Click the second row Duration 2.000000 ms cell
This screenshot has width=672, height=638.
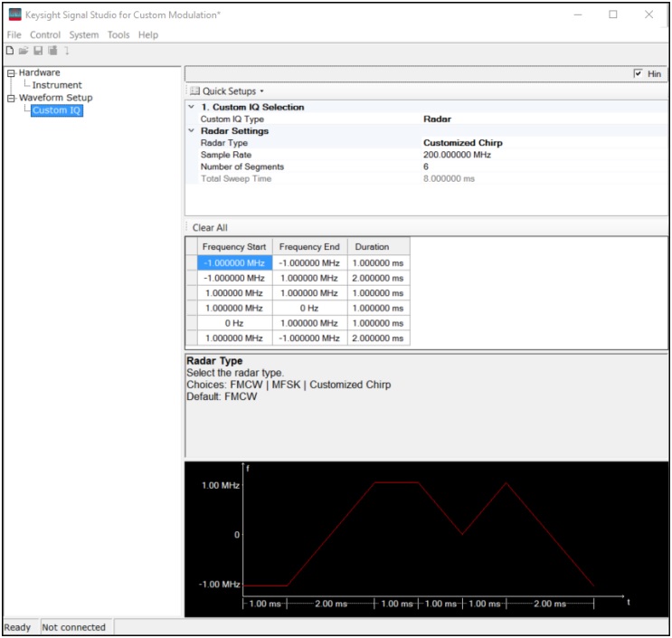coord(378,278)
